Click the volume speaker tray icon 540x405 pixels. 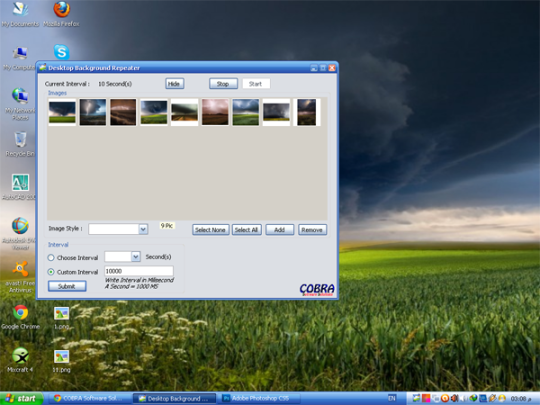pyautogui.click(x=464, y=398)
